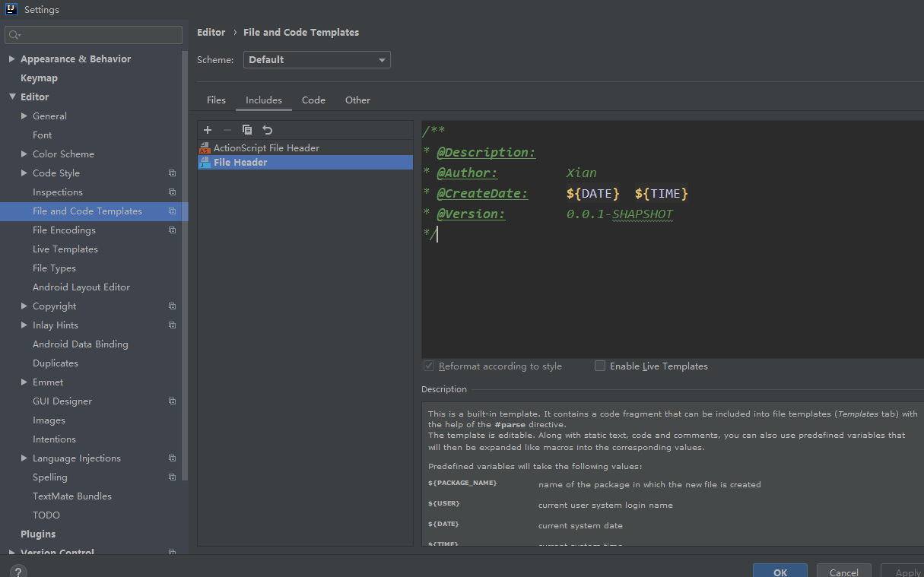Image resolution: width=924 pixels, height=577 pixels.
Task: Click project-level icon beside Inlay Hints
Action: pyautogui.click(x=172, y=325)
